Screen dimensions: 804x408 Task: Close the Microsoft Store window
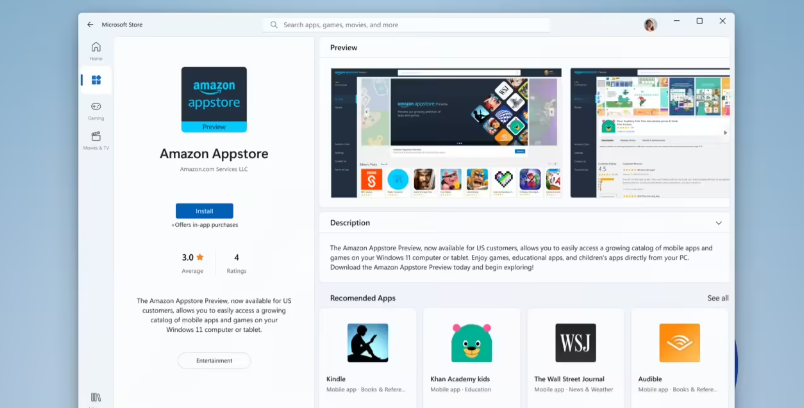[722, 21]
